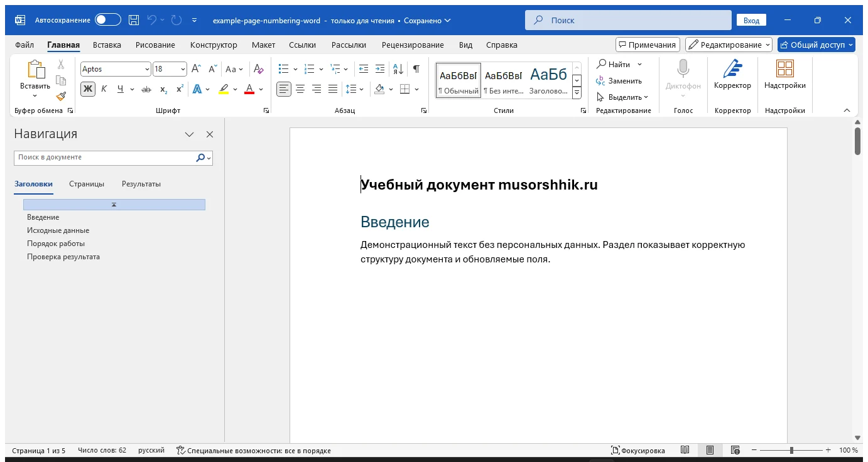This screenshot has width=868, height=462.
Task: Center-align the paragraph text
Action: (300, 89)
